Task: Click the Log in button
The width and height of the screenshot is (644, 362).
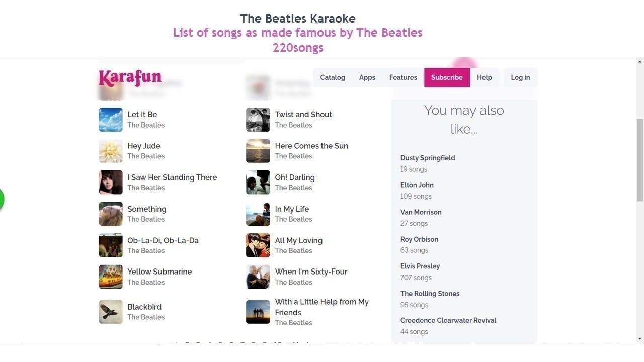Action: click(x=520, y=77)
